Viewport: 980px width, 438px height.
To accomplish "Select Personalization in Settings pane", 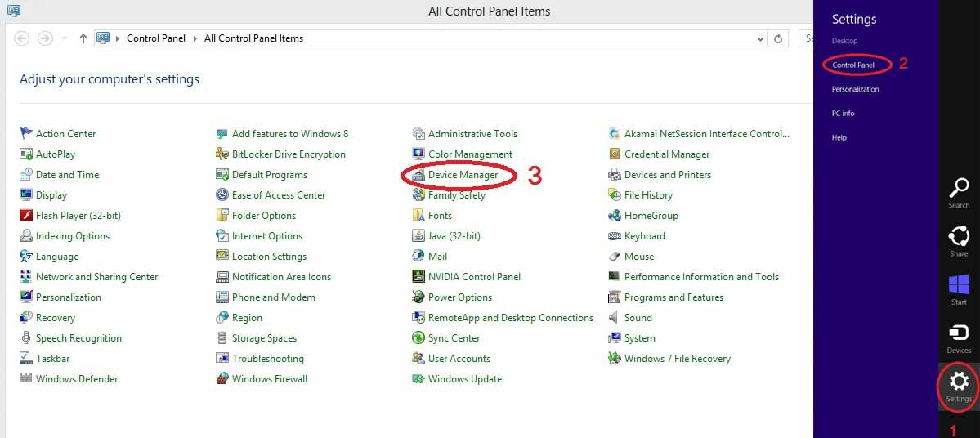I will click(x=855, y=89).
